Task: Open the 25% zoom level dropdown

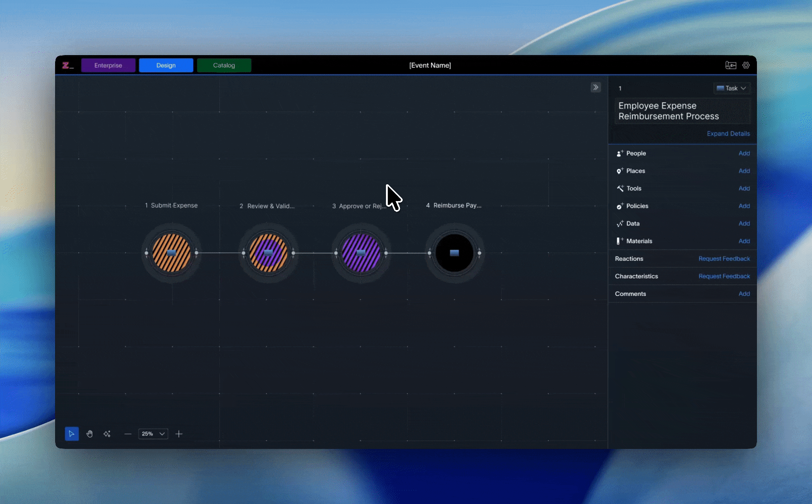Action: pos(153,434)
